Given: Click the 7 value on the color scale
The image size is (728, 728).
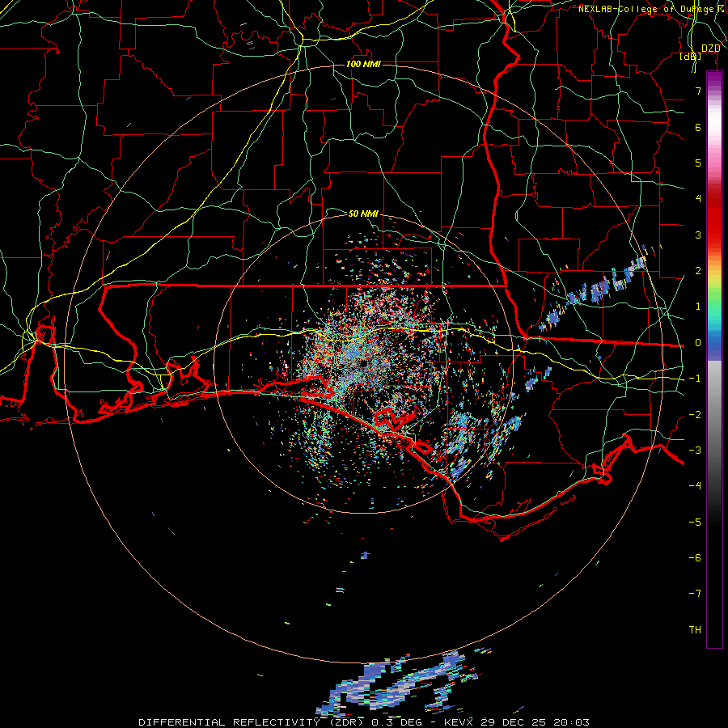Looking at the screenshot, I should (x=698, y=91).
